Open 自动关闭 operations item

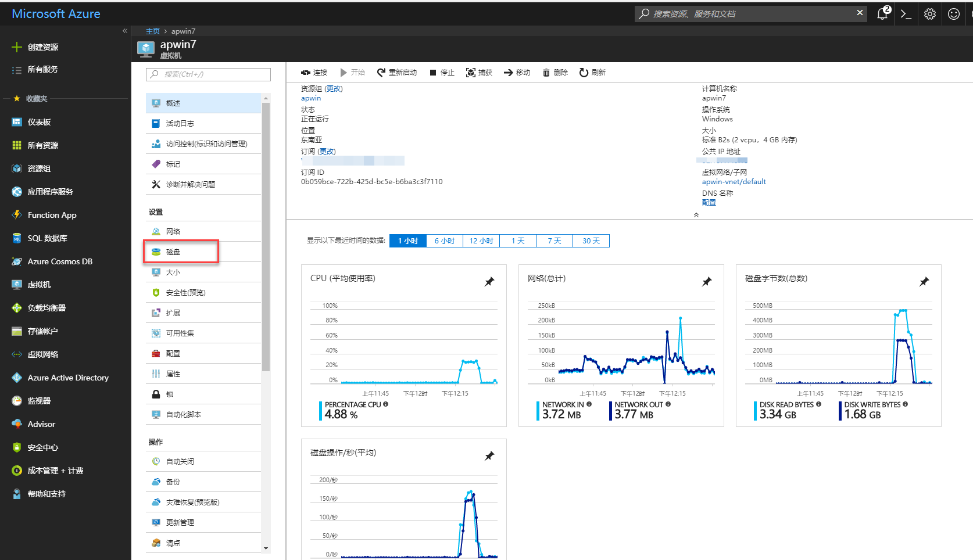(x=203, y=461)
